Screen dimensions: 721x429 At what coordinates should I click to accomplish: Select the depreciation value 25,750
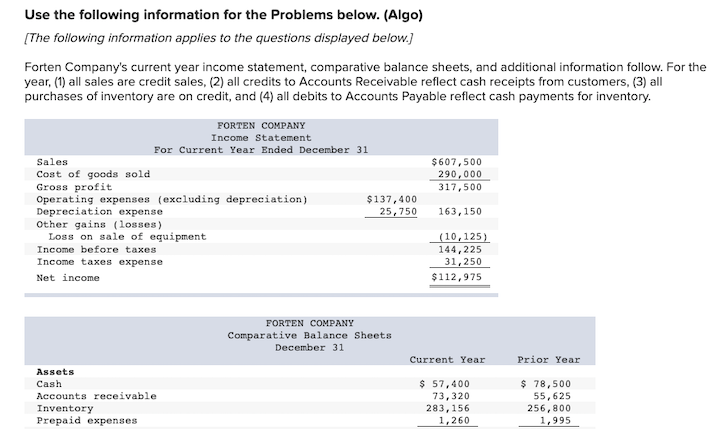pos(398,212)
